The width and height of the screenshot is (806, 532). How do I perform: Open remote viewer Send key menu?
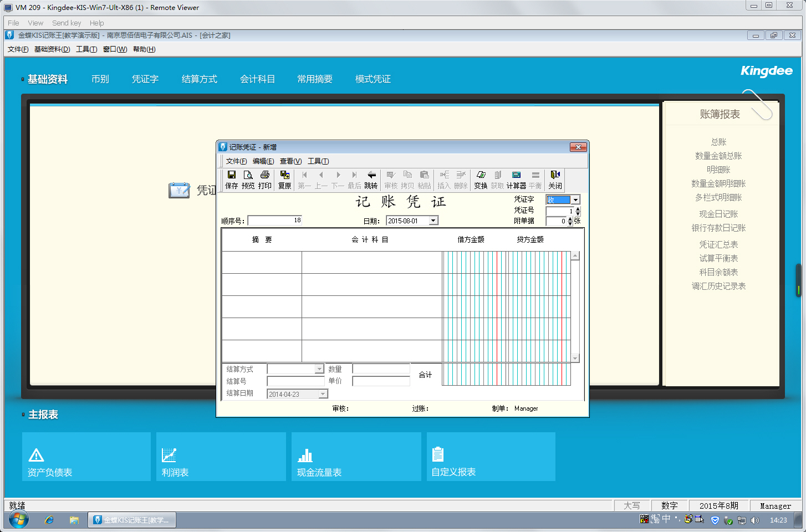pyautogui.click(x=67, y=23)
